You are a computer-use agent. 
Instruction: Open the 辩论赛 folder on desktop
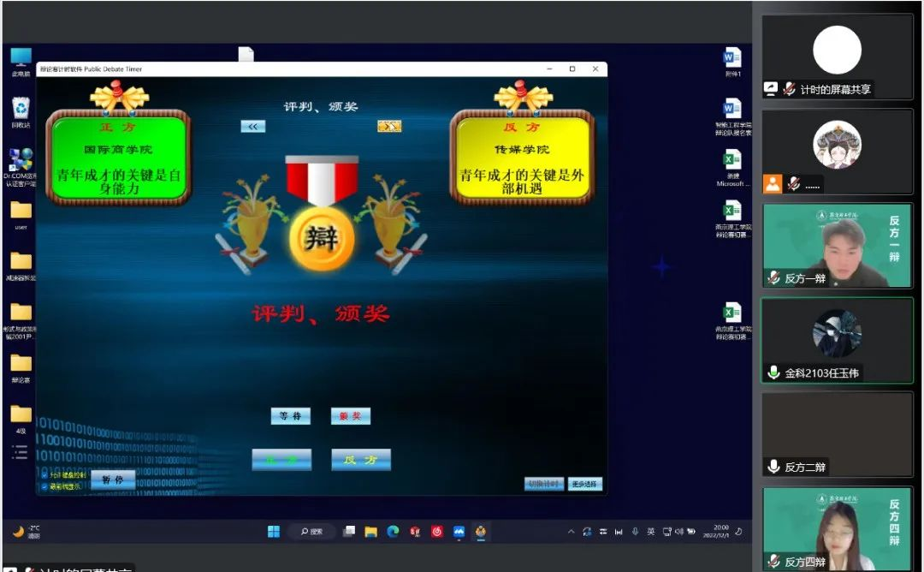(x=21, y=365)
